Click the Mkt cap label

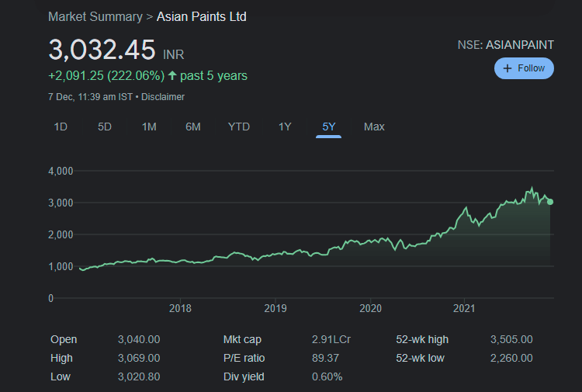(x=242, y=340)
